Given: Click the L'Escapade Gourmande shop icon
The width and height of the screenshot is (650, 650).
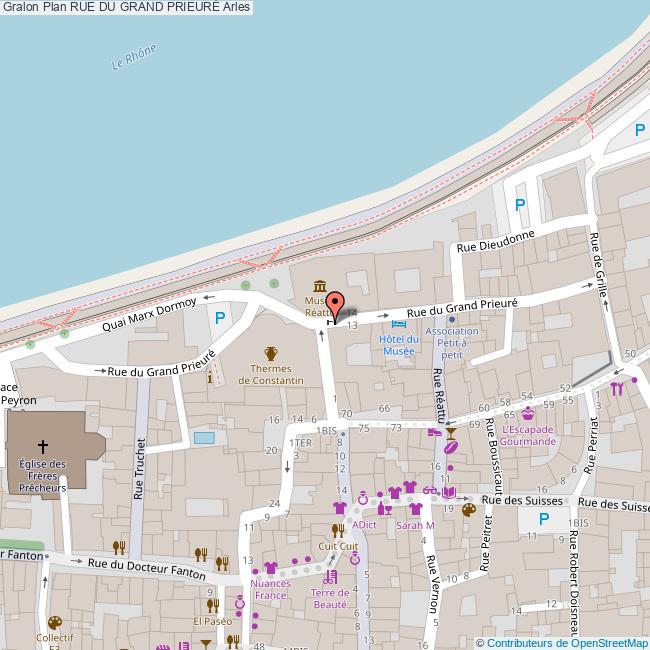Looking at the screenshot, I should (x=527, y=414).
